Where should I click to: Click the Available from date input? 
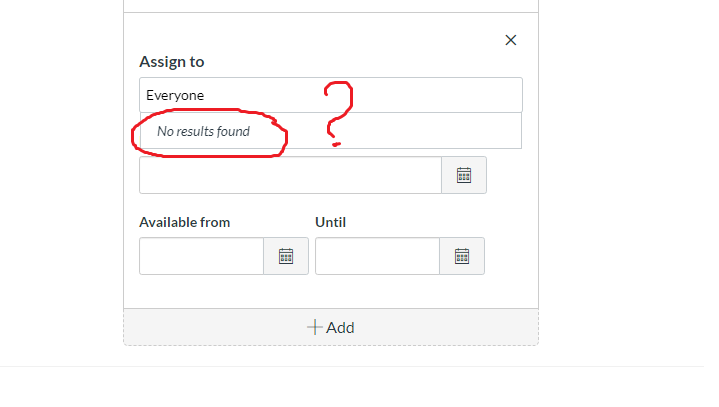coord(201,256)
